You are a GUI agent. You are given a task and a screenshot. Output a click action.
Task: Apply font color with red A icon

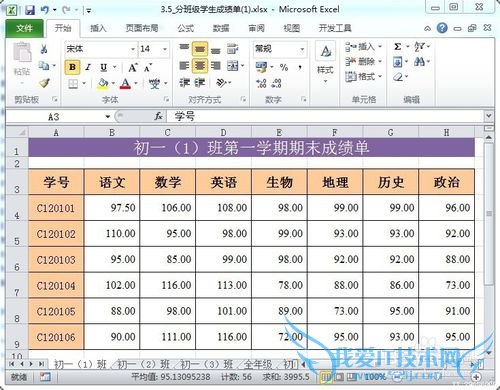coord(125,83)
